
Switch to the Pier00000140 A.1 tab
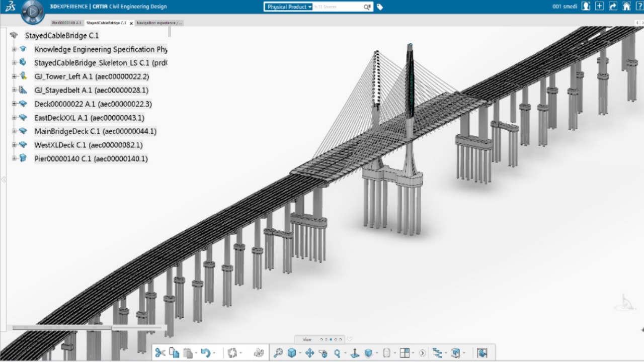pos(66,23)
